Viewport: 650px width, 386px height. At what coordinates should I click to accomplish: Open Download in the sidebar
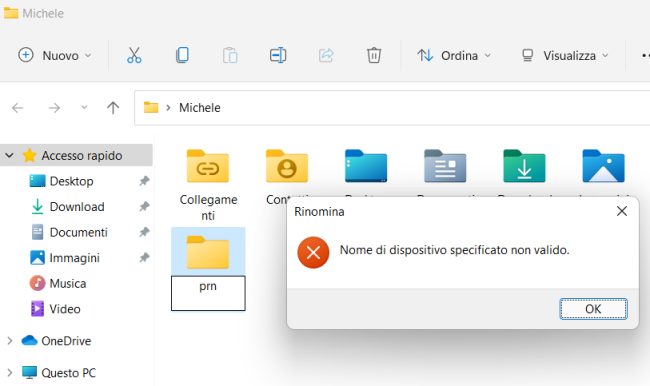point(77,206)
